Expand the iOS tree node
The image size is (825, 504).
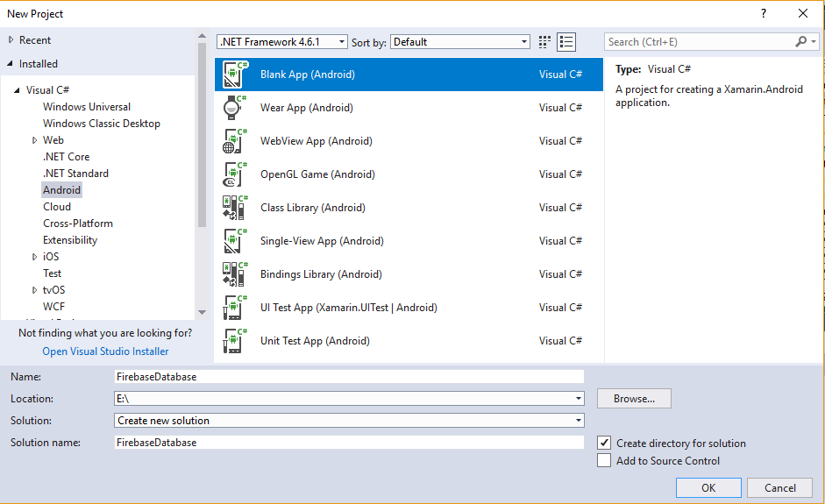click(x=35, y=257)
